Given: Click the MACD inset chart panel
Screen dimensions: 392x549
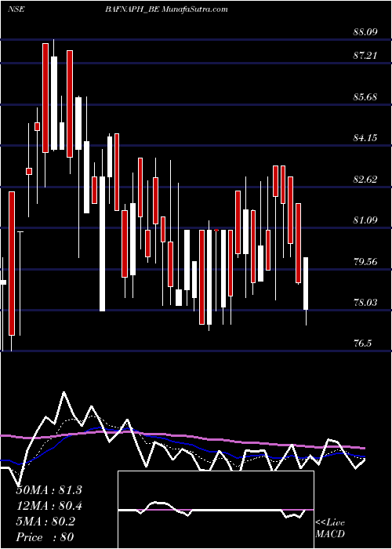Looking at the screenshot, I should pyautogui.click(x=216, y=510).
